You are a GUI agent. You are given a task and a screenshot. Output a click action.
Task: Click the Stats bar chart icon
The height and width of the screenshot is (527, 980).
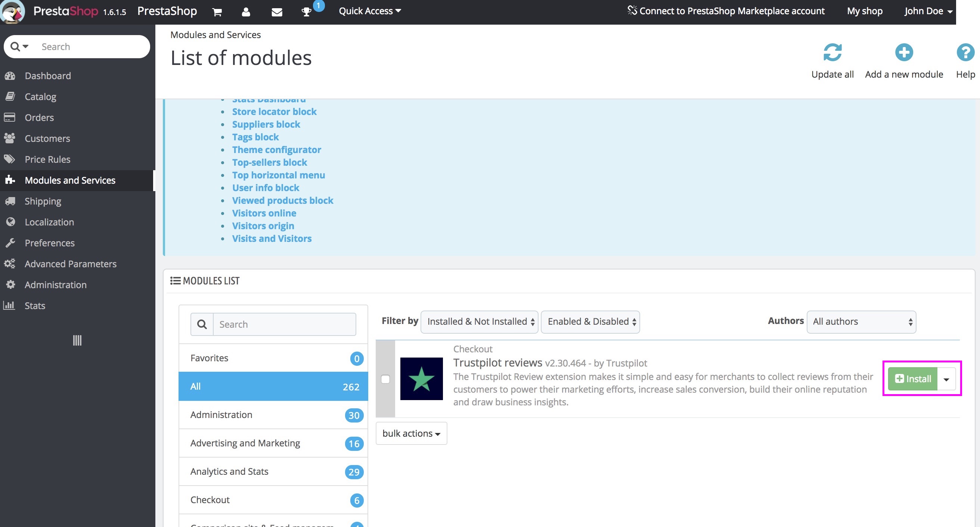click(x=9, y=305)
